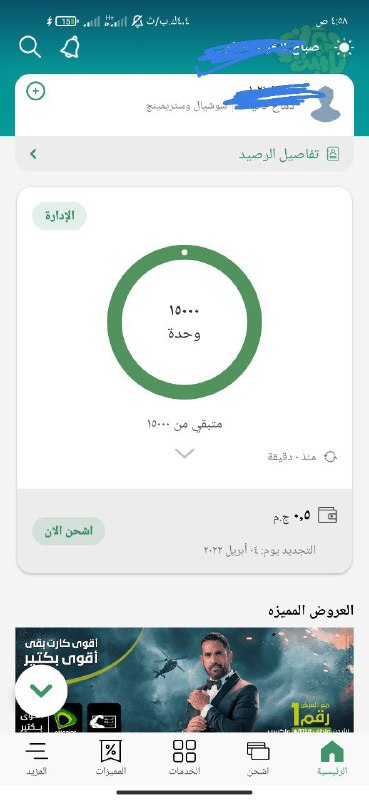This screenshot has width=369, height=800.
Task: Switch to الرئيسية home tab
Action: pos(332,758)
